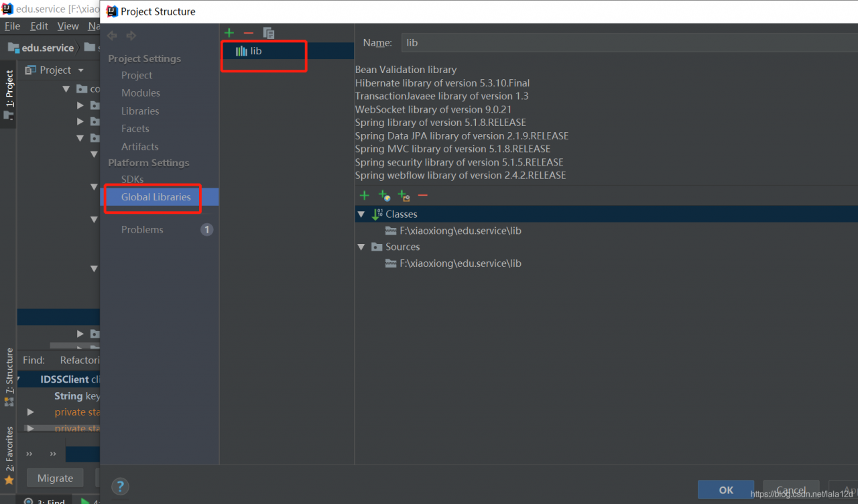This screenshot has width=858, height=504.
Task: Collapse the Sources node
Action: pos(361,247)
